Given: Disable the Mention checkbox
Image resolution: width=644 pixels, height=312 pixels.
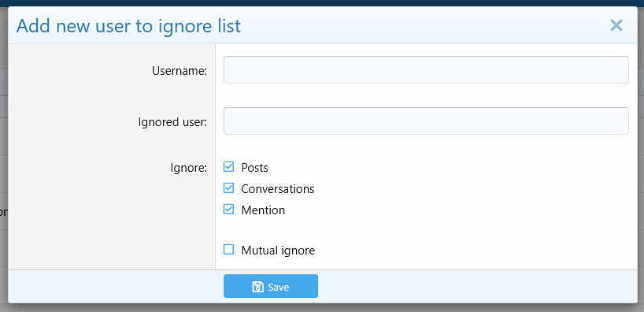Looking at the screenshot, I should 228,210.
